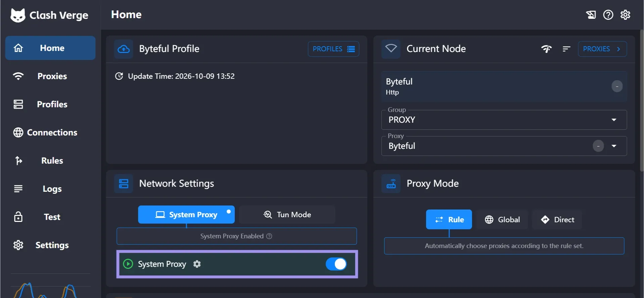Open the help question mark icon
The height and width of the screenshot is (298, 644).
608,15
